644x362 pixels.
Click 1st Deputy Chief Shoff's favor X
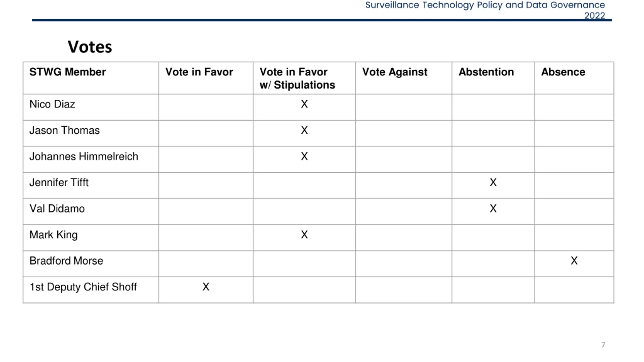(206, 287)
